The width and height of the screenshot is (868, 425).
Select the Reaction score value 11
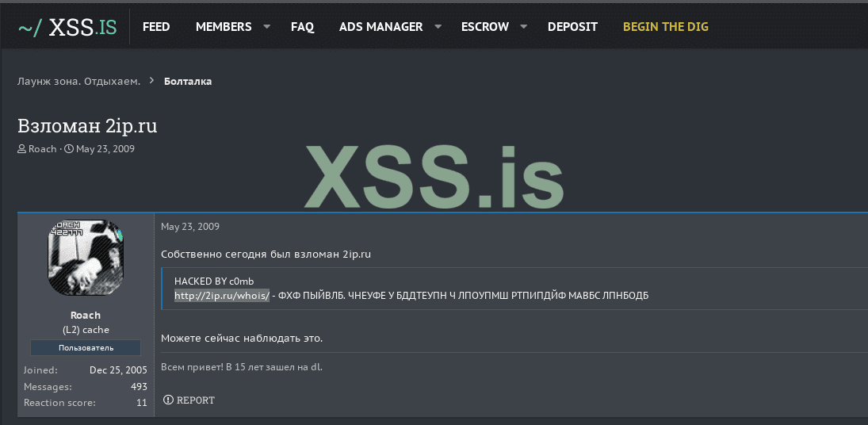(142, 403)
